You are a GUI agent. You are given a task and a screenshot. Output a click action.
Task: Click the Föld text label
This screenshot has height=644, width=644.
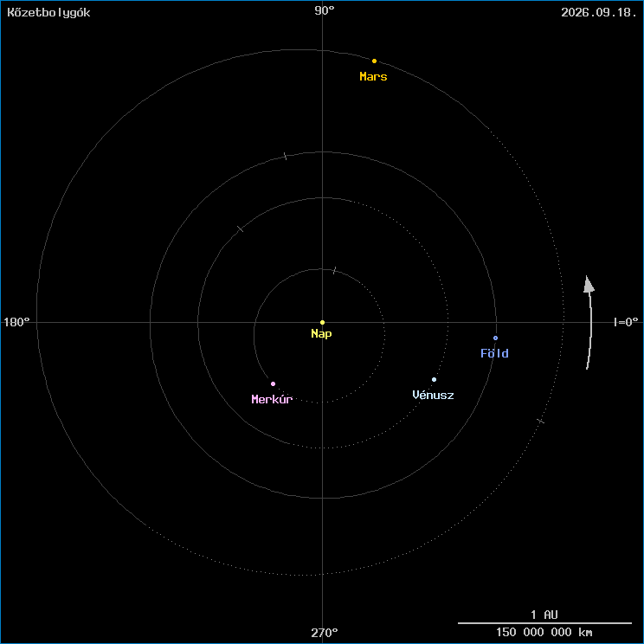pos(494,353)
